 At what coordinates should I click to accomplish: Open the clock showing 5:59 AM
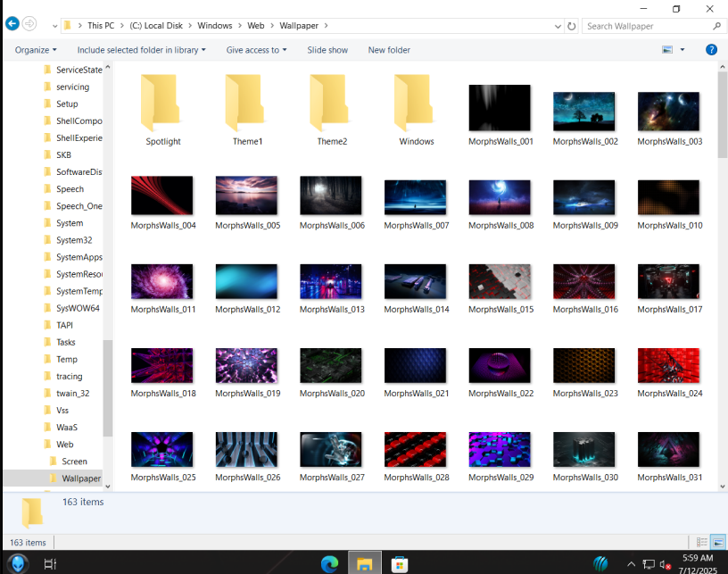coord(699,564)
